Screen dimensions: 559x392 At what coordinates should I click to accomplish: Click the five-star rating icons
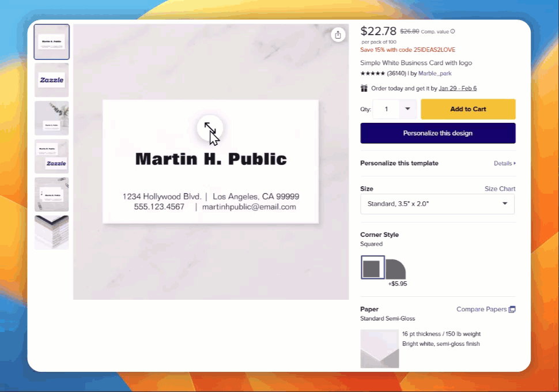coord(372,73)
